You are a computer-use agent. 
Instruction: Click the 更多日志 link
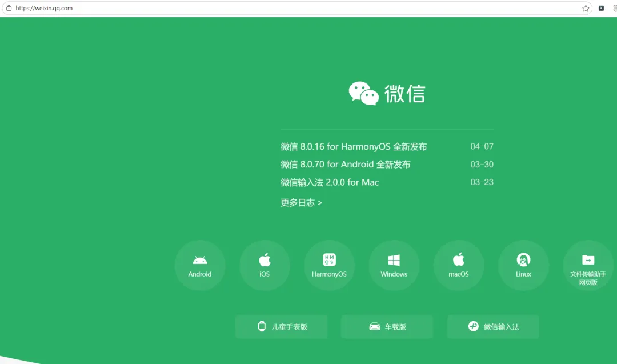pyautogui.click(x=302, y=203)
